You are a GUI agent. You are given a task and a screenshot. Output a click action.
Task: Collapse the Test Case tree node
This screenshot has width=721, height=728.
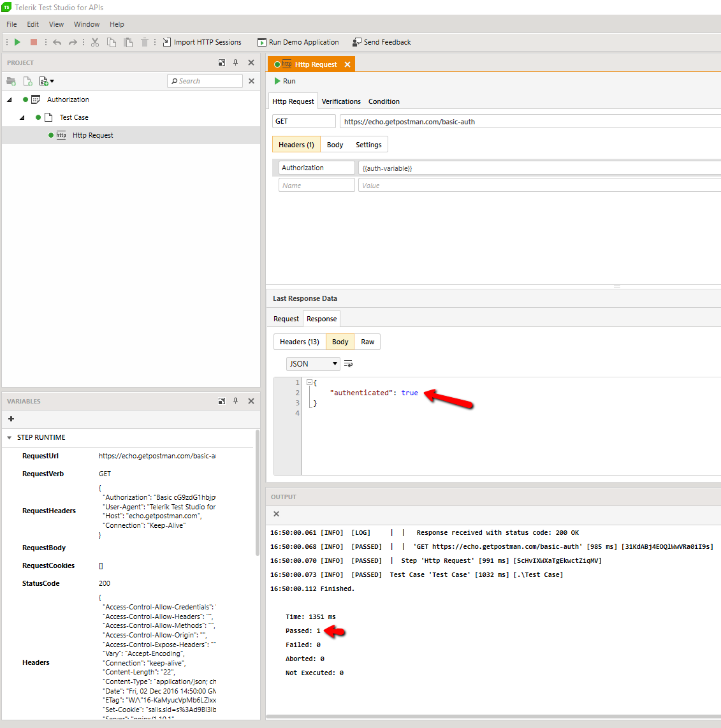(22, 117)
